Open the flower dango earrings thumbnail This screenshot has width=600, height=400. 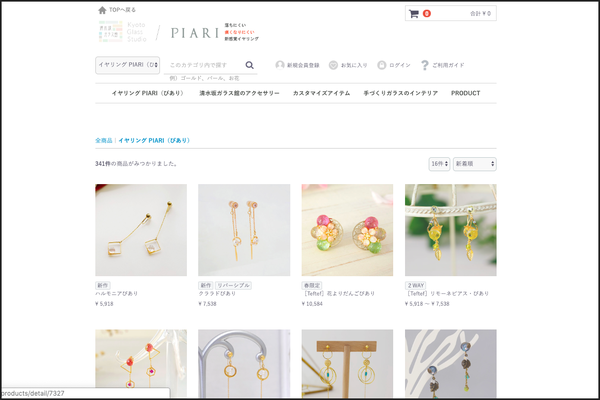(x=347, y=230)
